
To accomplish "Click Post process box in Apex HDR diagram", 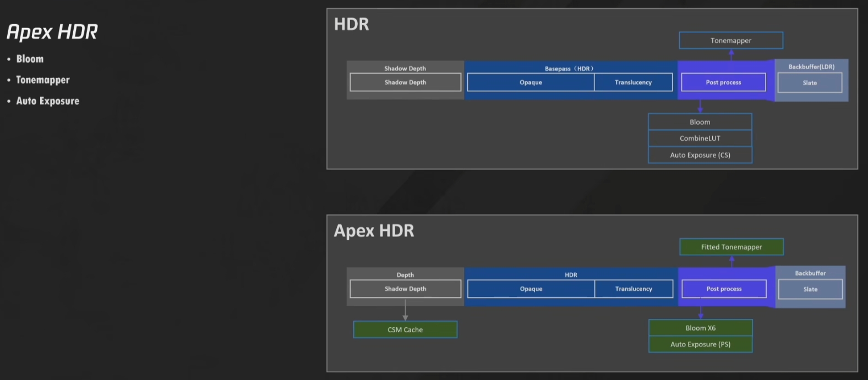I will point(724,289).
